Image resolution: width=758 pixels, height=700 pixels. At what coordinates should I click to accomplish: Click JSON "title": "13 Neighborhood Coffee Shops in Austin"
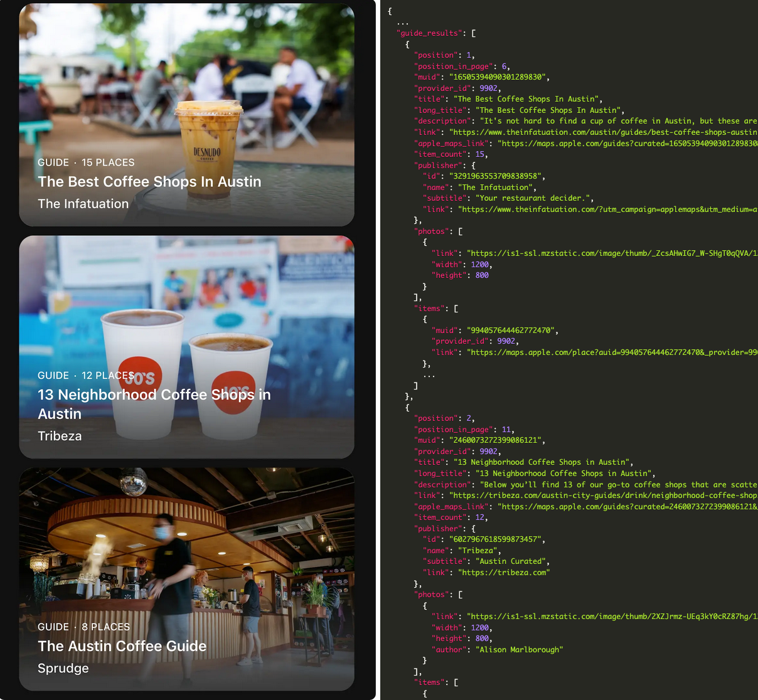(x=524, y=462)
